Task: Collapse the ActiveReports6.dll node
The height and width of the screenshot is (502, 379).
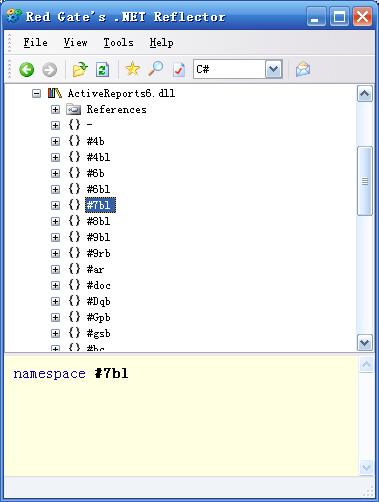Action: click(36, 94)
